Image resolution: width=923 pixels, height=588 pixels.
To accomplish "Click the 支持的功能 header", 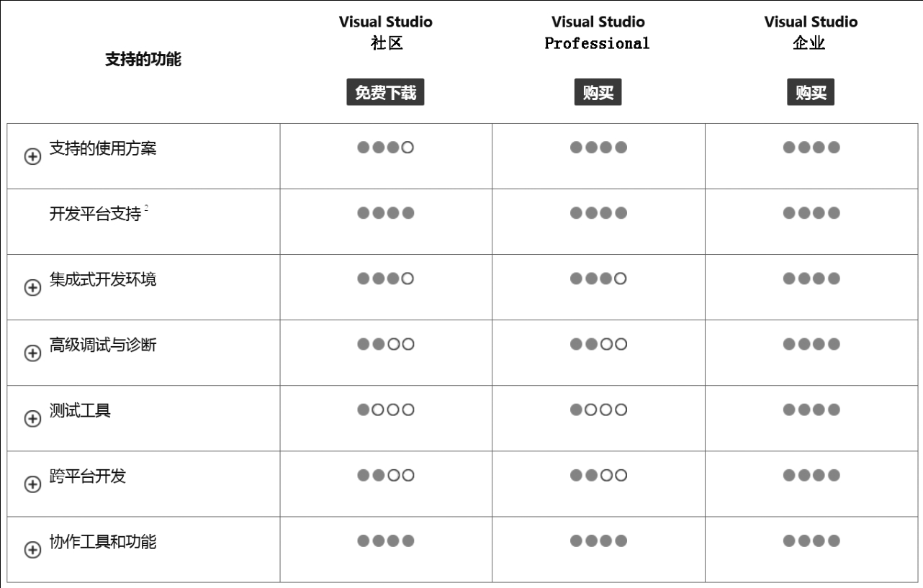I will (143, 60).
